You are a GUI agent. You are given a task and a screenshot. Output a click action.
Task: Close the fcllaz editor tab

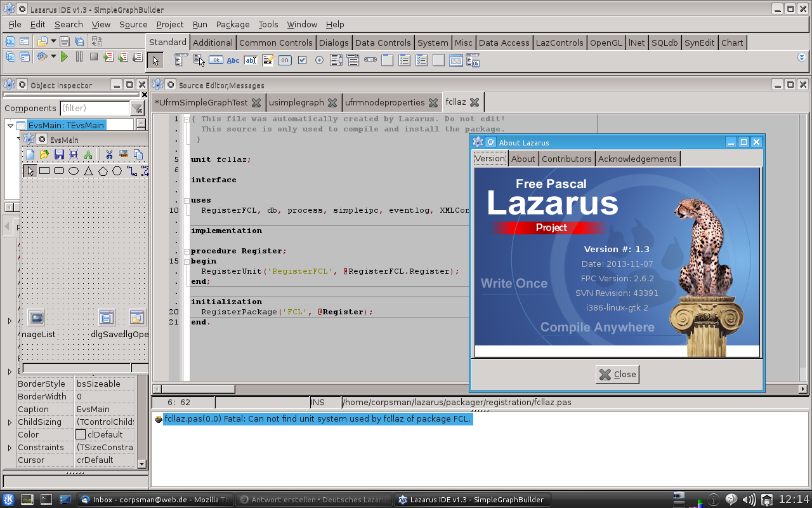[475, 102]
